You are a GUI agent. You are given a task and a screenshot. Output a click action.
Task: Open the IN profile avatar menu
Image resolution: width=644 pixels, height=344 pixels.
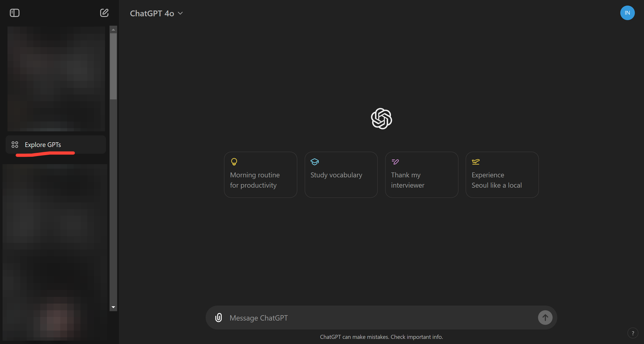click(x=627, y=13)
